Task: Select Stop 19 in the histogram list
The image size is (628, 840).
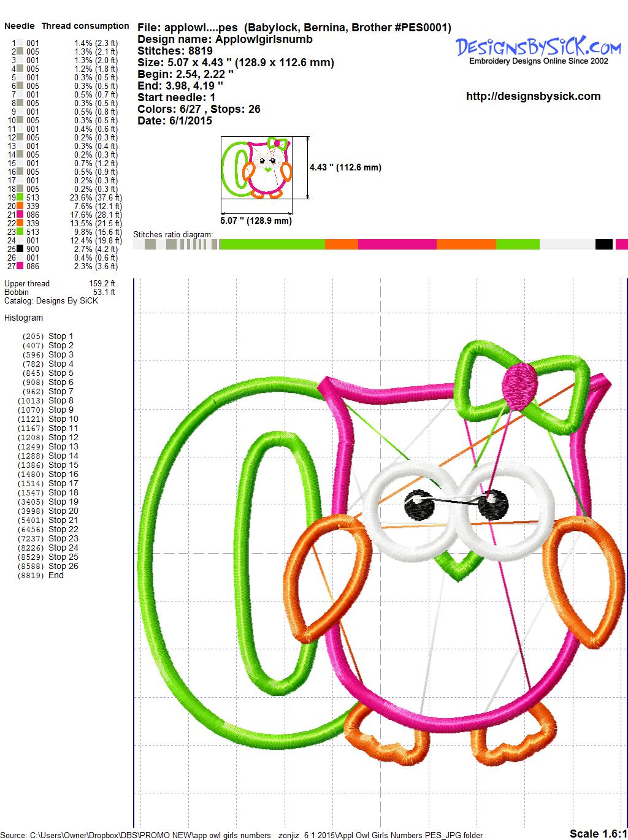Action: [x=63, y=502]
